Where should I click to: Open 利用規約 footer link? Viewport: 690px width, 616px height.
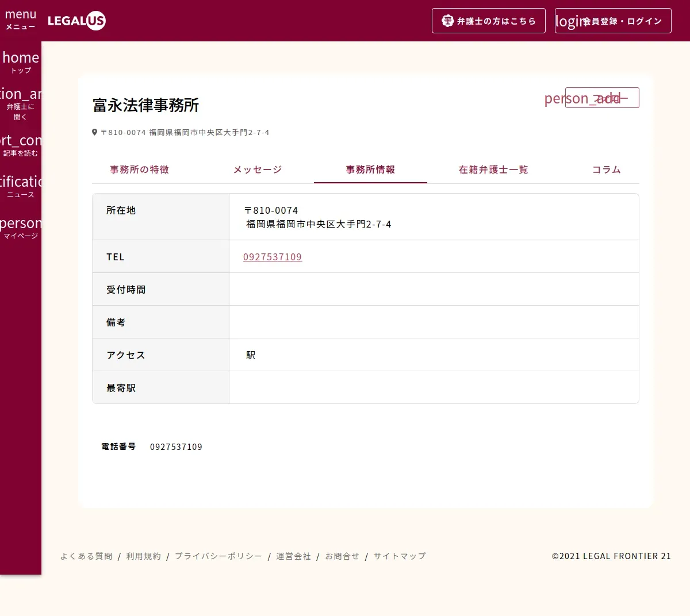click(x=144, y=556)
